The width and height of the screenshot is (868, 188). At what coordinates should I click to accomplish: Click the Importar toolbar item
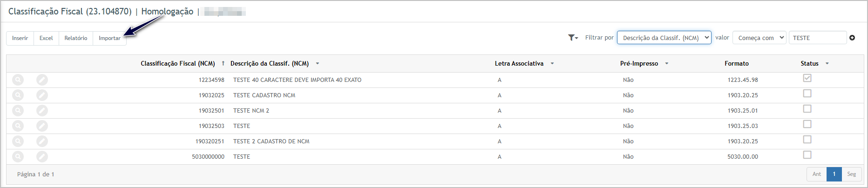point(109,38)
